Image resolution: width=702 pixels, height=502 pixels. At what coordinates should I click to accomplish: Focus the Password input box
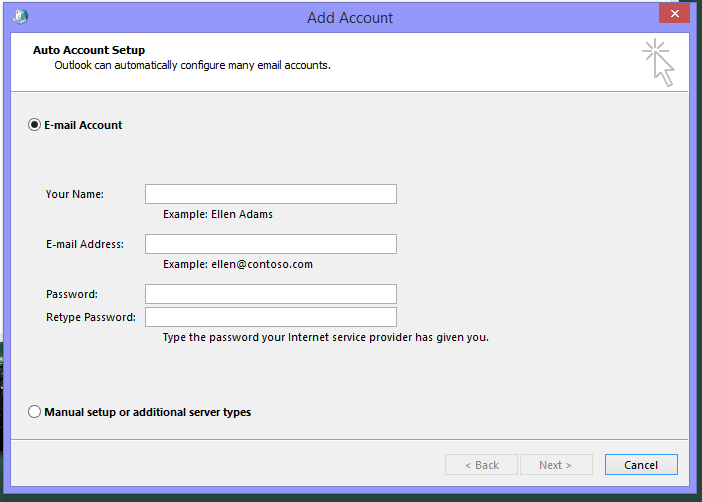click(x=270, y=294)
